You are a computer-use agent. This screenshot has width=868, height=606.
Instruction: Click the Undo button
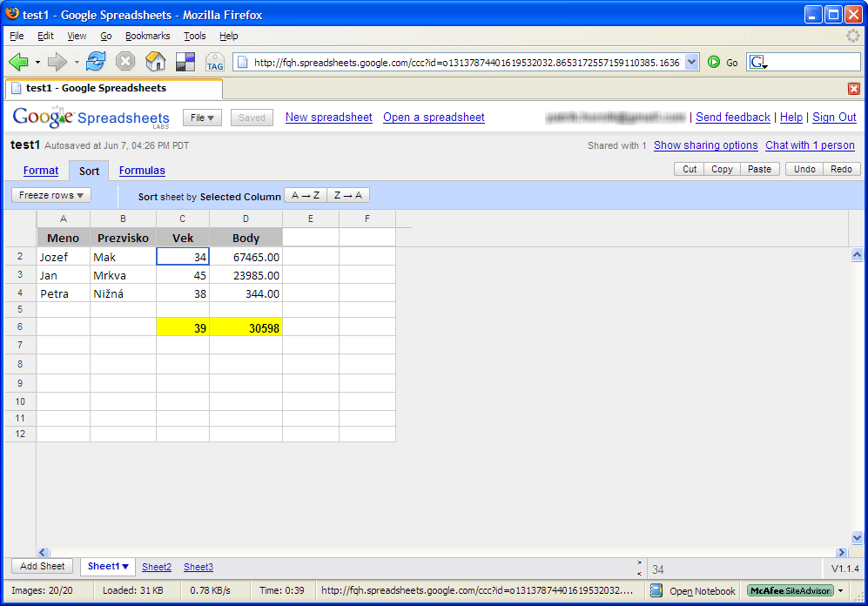804,169
